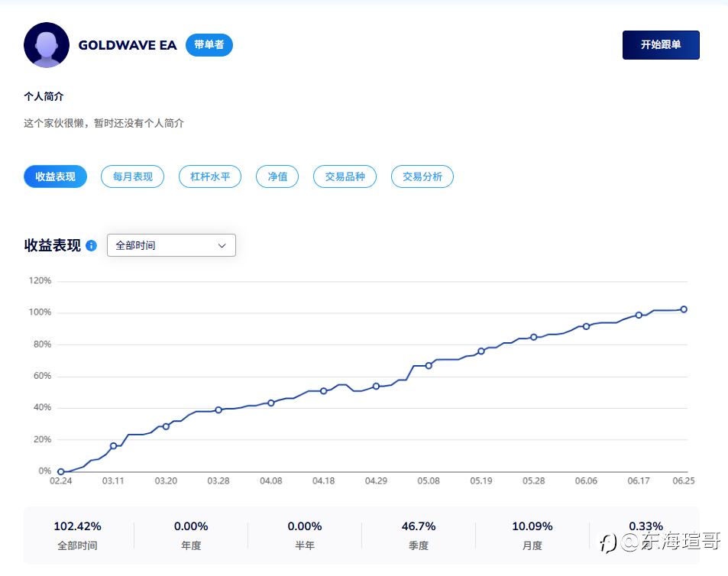Click the 03.11 chart data point
The image size is (728, 576).
113,446
